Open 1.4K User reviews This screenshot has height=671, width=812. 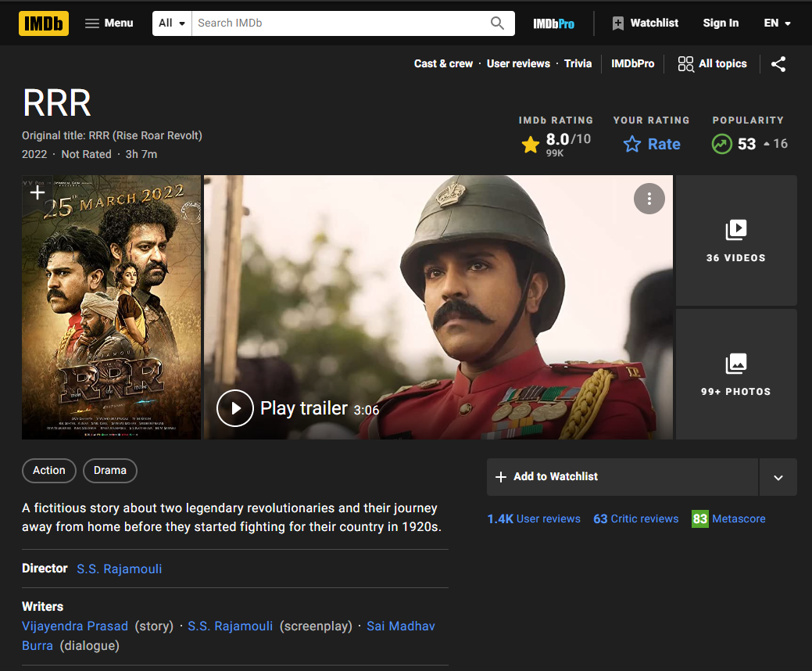[534, 518]
